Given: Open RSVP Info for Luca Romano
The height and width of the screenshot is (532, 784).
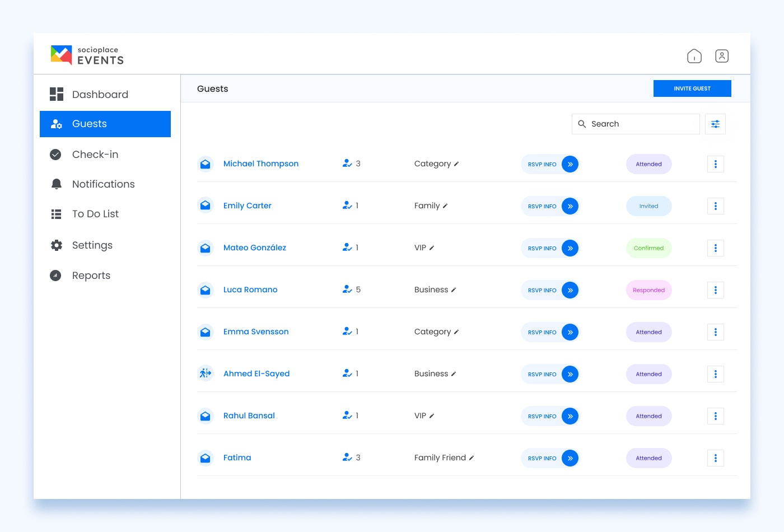Looking at the screenshot, I should (x=550, y=290).
